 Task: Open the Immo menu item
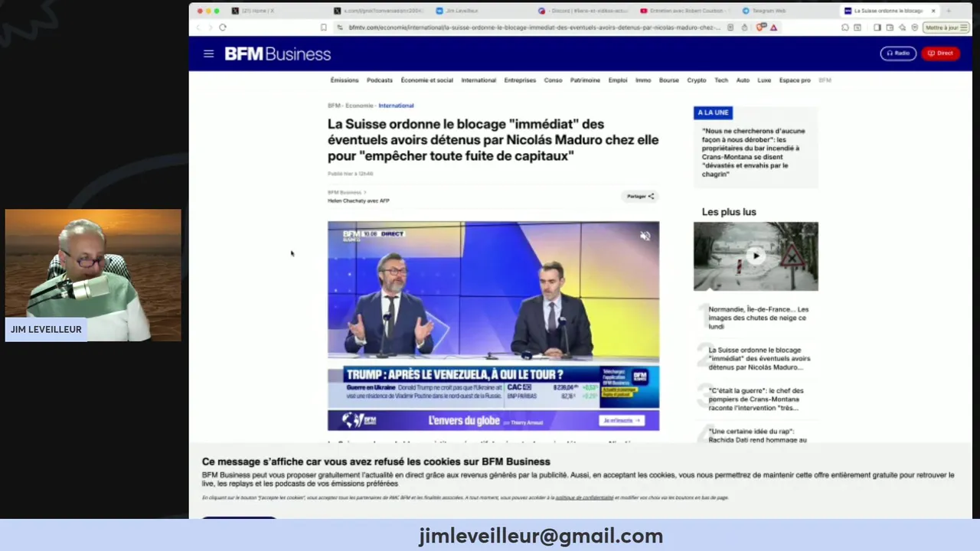tap(643, 80)
